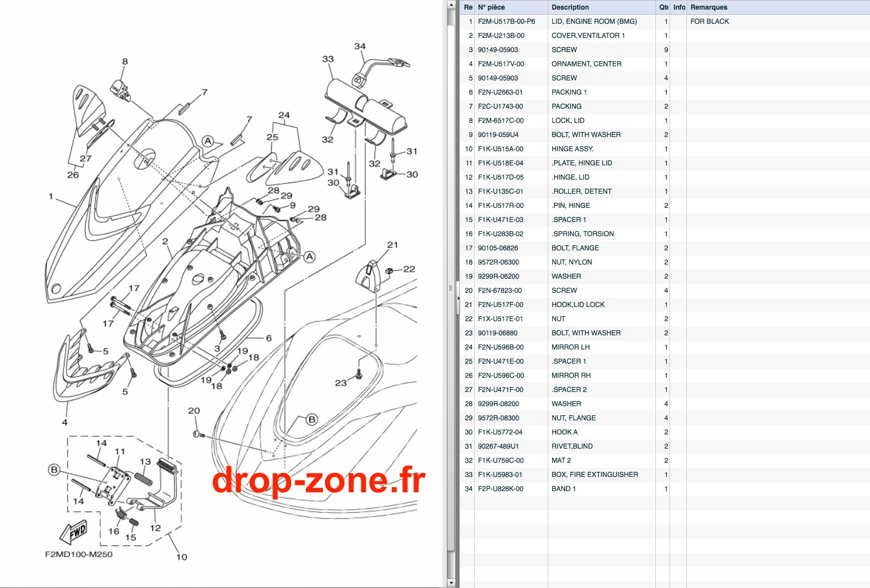Select part number 90119-06880
This screenshot has width=870, height=588.
[x=498, y=333]
